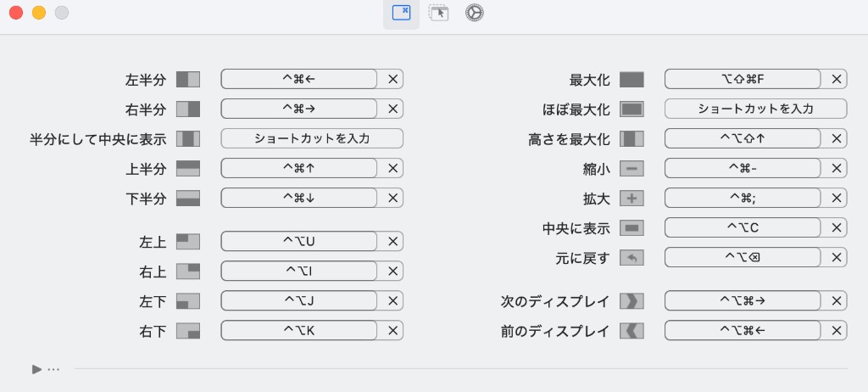868x392 pixels.
Task: Click the 最大化 label text
Action: click(590, 80)
